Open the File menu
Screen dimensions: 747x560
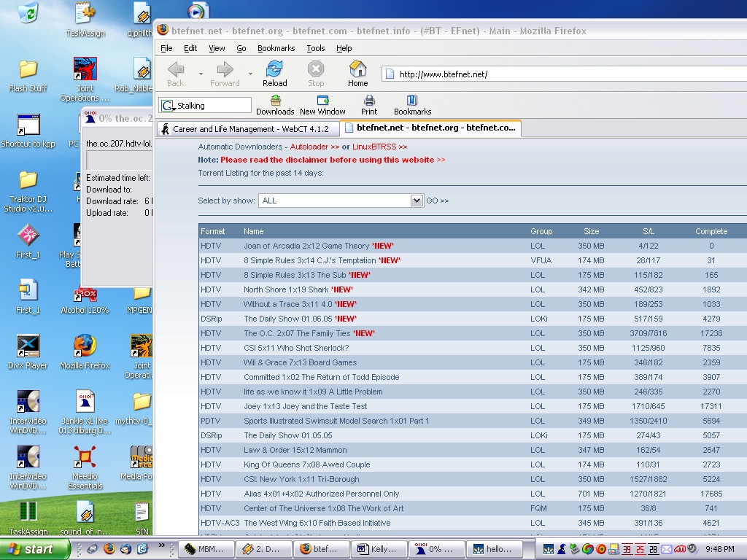click(166, 48)
